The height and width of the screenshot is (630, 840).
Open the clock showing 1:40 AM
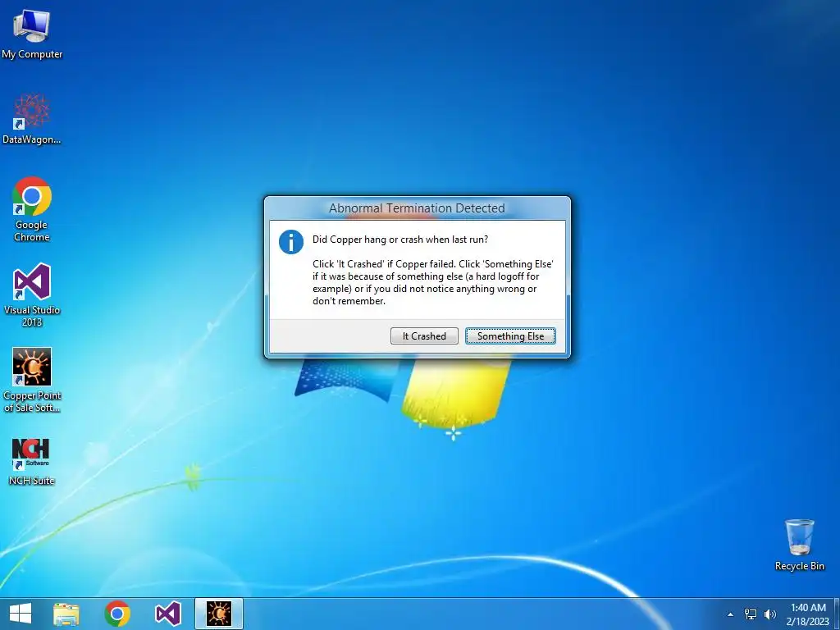click(808, 614)
